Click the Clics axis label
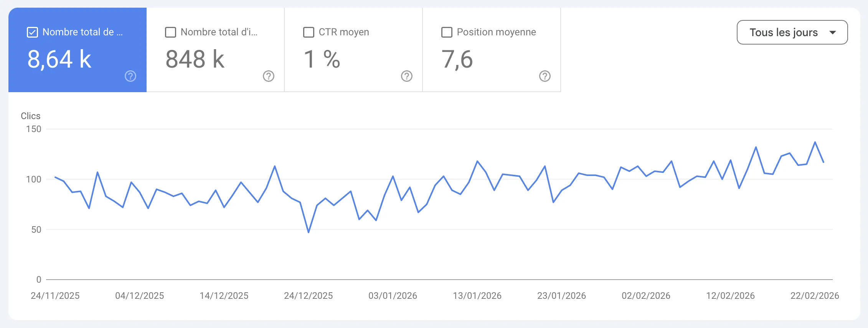The width and height of the screenshot is (868, 328). point(31,116)
